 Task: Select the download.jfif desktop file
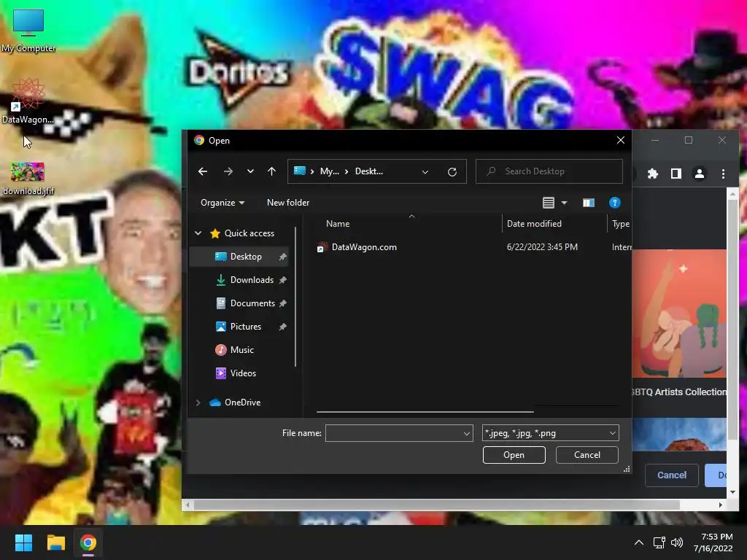[28, 179]
